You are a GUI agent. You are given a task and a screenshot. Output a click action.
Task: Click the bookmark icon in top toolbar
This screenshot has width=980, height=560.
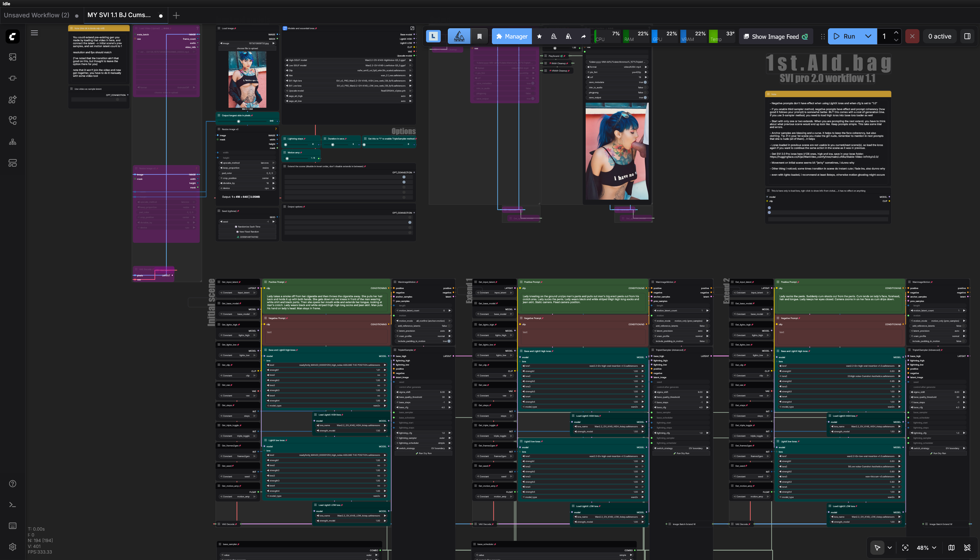(479, 36)
